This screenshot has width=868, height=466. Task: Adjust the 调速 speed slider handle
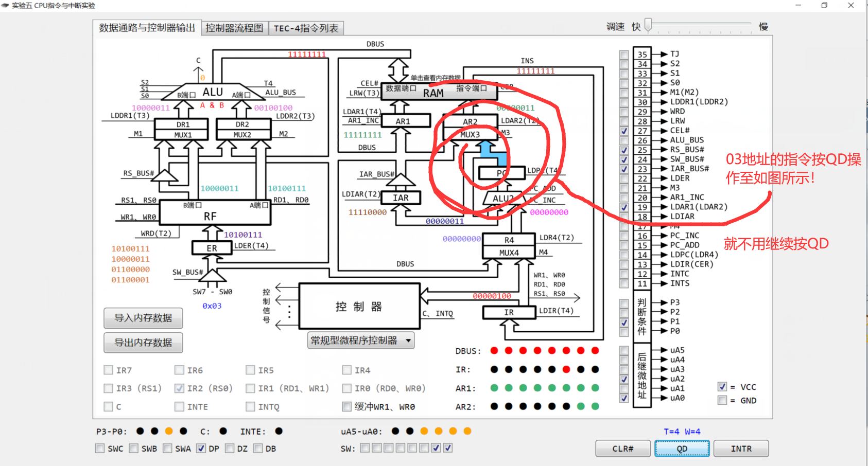[648, 25]
